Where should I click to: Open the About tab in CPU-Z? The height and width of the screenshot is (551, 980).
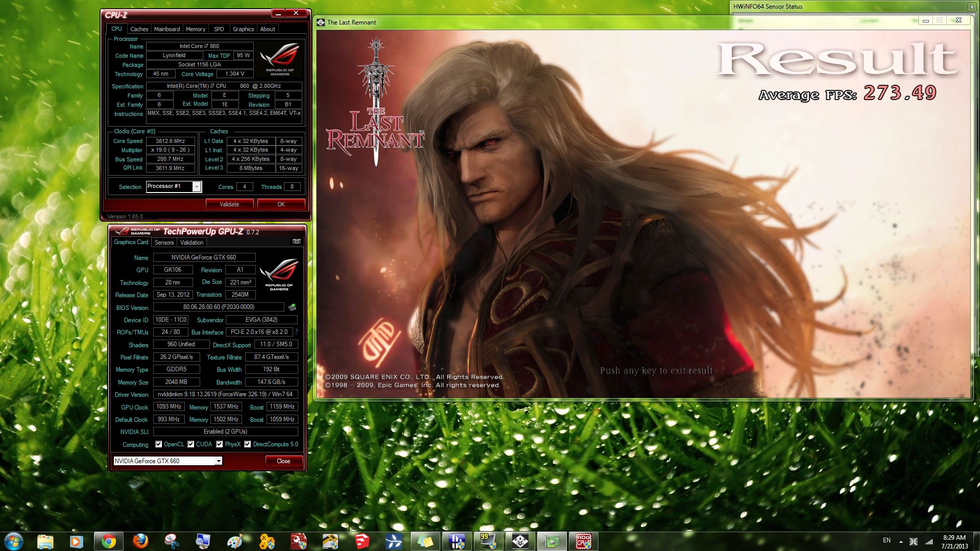tap(268, 29)
